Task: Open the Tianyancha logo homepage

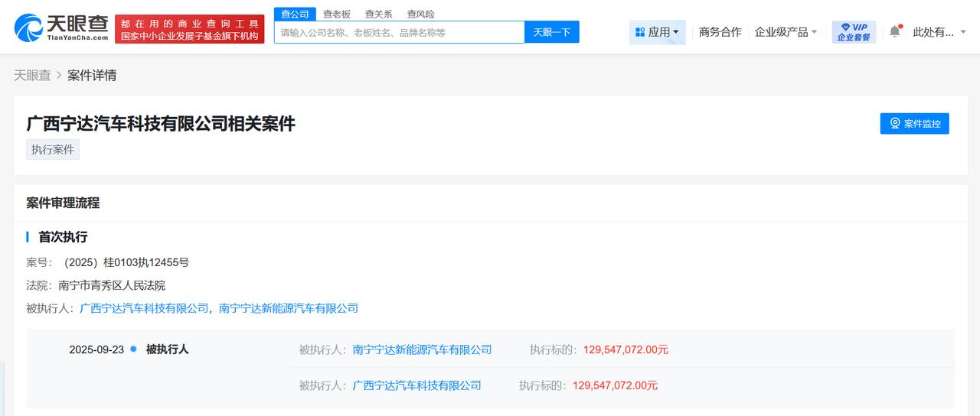Action: pos(62,28)
